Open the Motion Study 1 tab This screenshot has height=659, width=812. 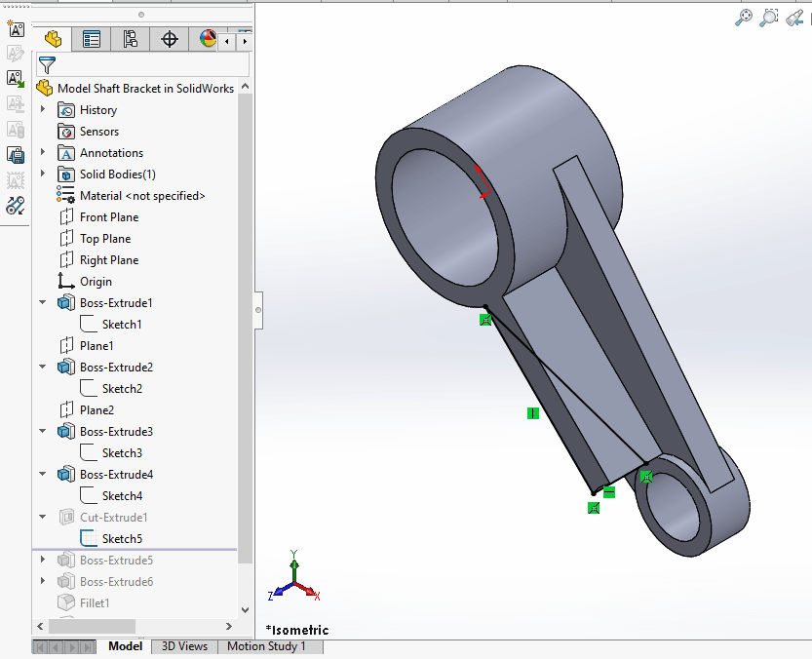coord(270,646)
